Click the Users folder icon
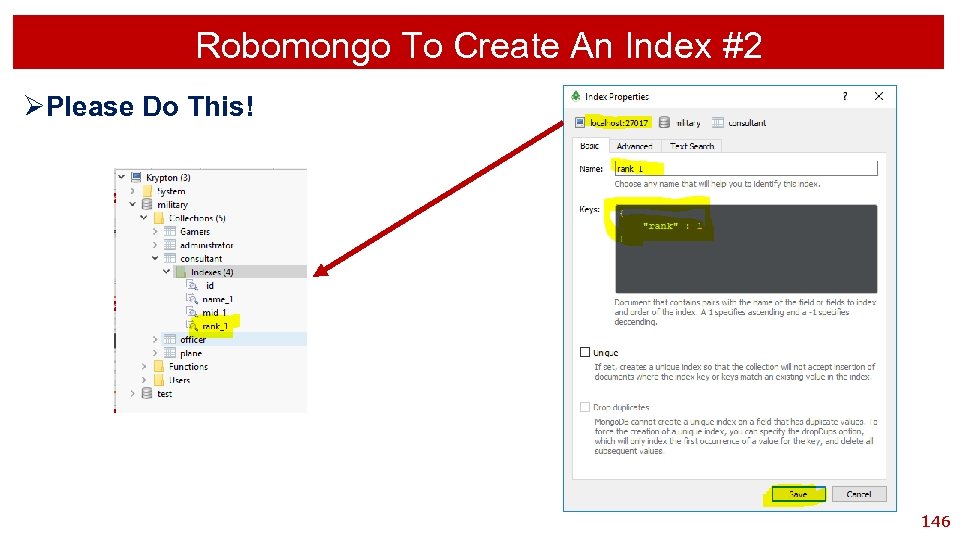The image size is (960, 540). pyautogui.click(x=159, y=380)
